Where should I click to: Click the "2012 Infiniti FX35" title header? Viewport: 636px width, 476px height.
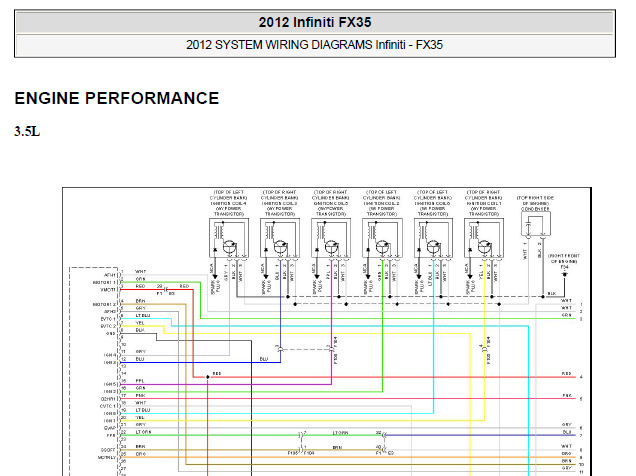pos(315,22)
